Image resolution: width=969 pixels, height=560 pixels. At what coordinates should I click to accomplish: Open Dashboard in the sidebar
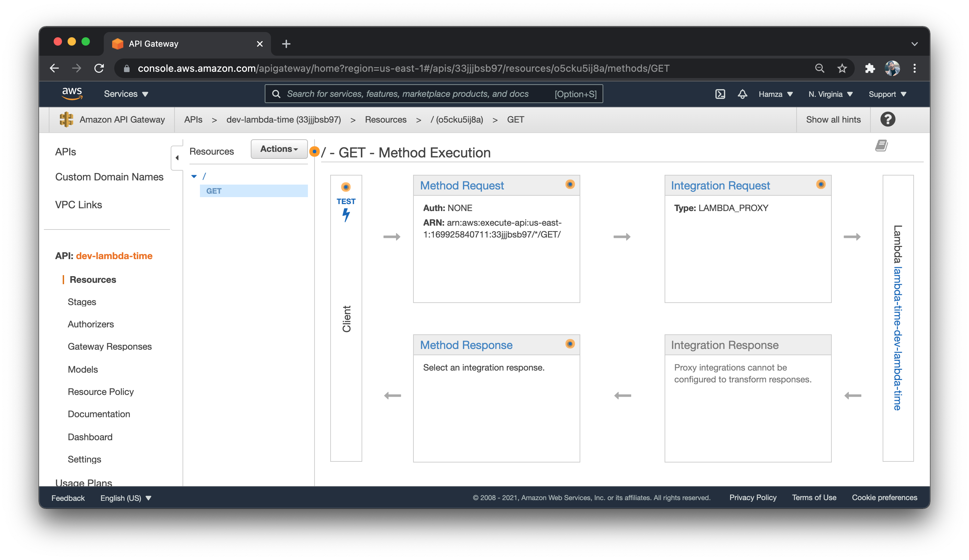point(90,437)
